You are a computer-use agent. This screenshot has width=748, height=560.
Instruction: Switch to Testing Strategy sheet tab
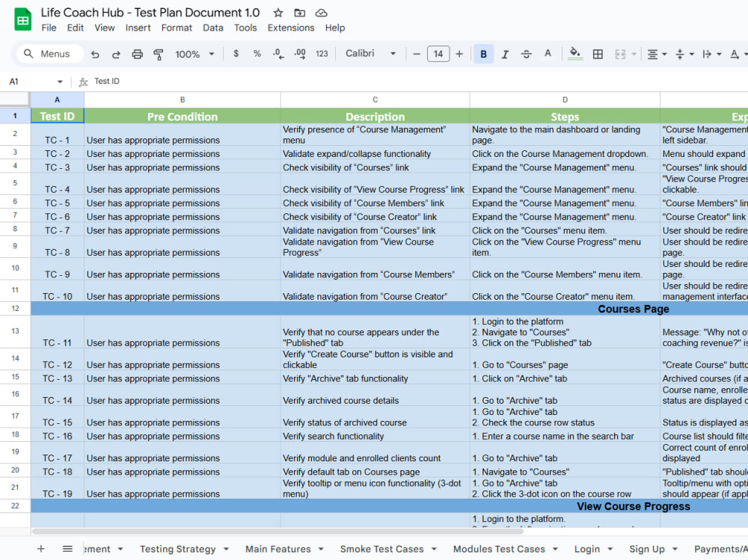click(x=177, y=549)
